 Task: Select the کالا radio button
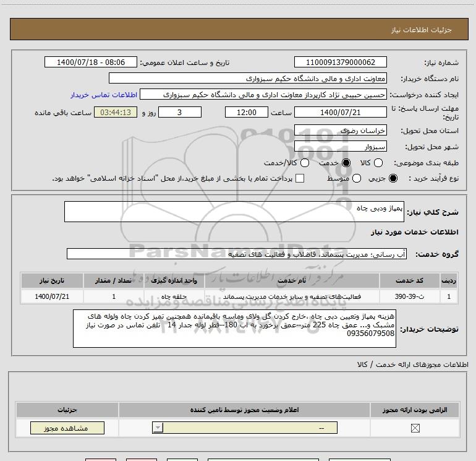(378, 163)
